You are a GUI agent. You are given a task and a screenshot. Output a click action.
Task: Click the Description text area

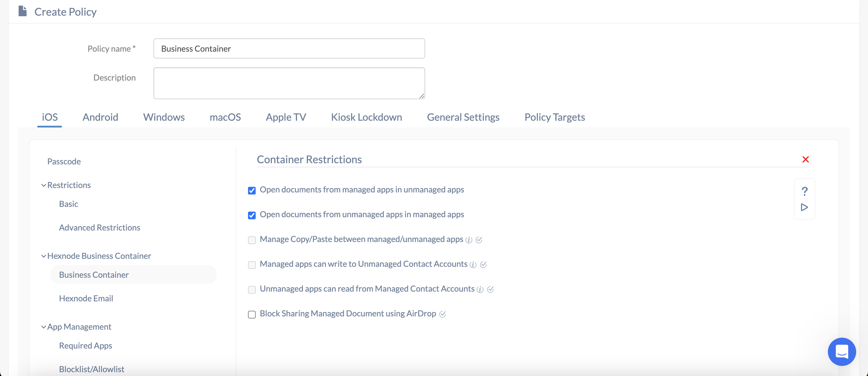289,83
